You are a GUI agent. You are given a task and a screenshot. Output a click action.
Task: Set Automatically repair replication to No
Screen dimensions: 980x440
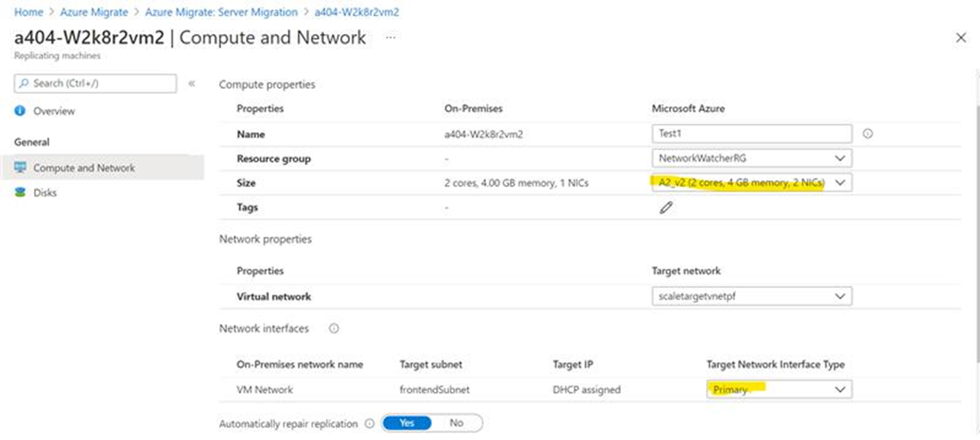point(456,423)
